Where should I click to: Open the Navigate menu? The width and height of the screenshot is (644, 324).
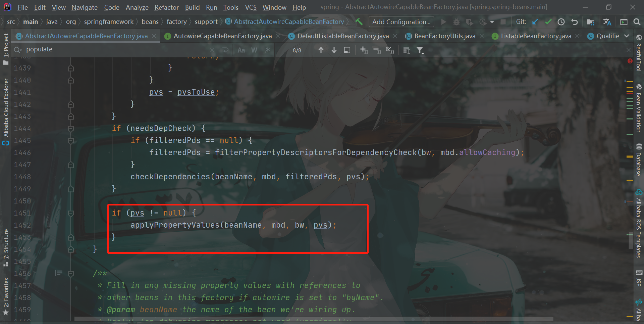click(85, 7)
